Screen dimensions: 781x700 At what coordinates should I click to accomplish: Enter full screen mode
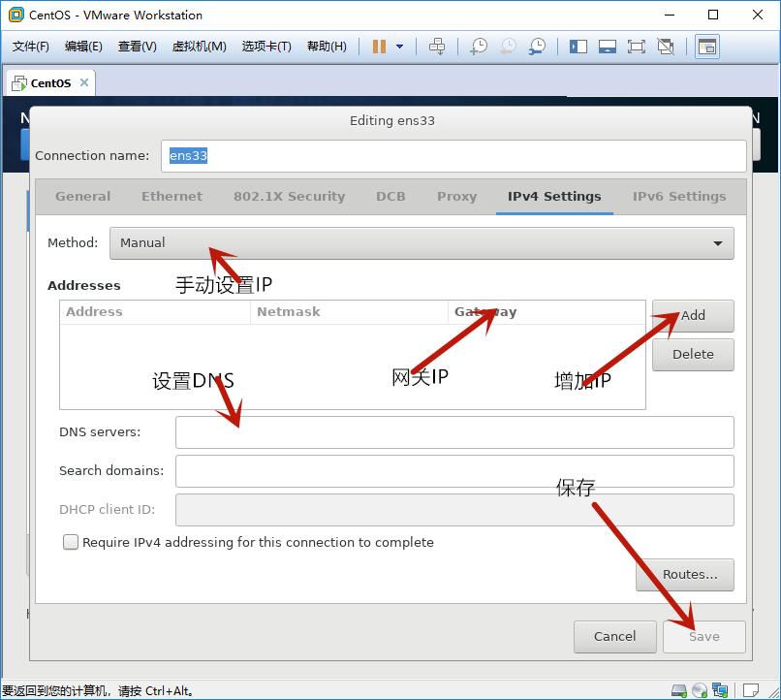(x=636, y=47)
